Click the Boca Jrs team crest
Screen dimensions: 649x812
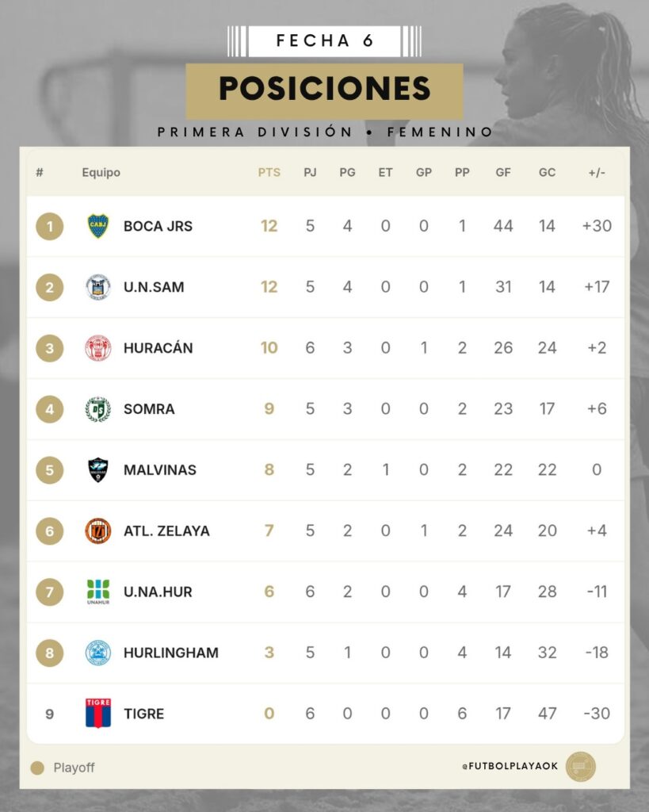(x=98, y=226)
